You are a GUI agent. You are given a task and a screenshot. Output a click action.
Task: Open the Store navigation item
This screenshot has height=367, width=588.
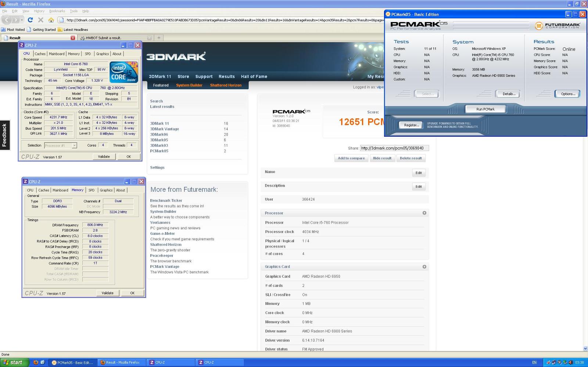(x=183, y=76)
